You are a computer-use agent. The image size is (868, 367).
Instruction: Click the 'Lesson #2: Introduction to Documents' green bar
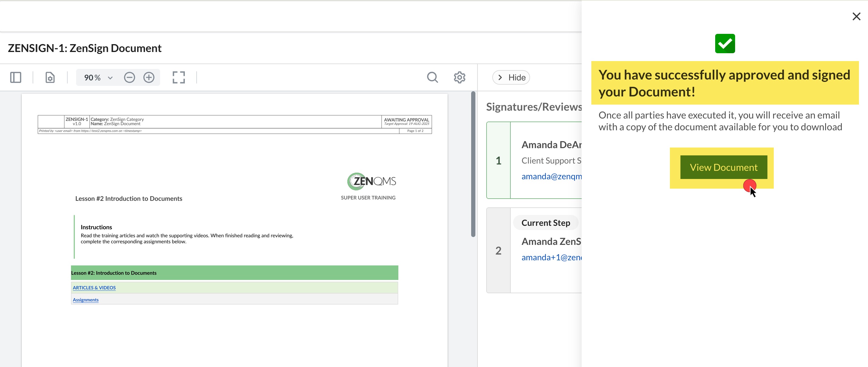235,273
